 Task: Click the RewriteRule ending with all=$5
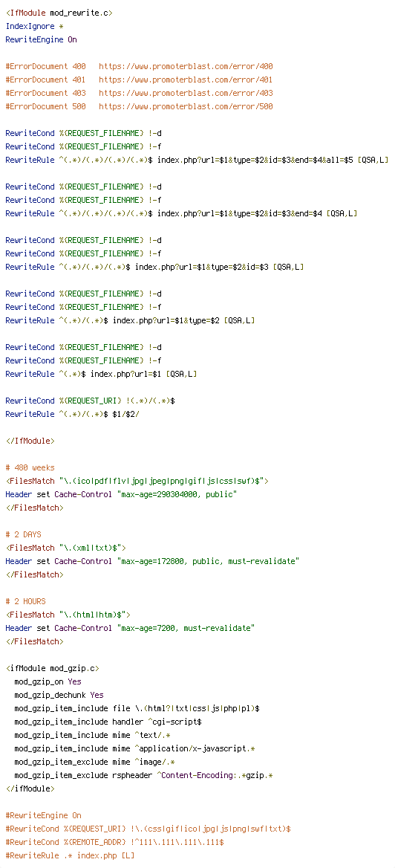(197, 160)
